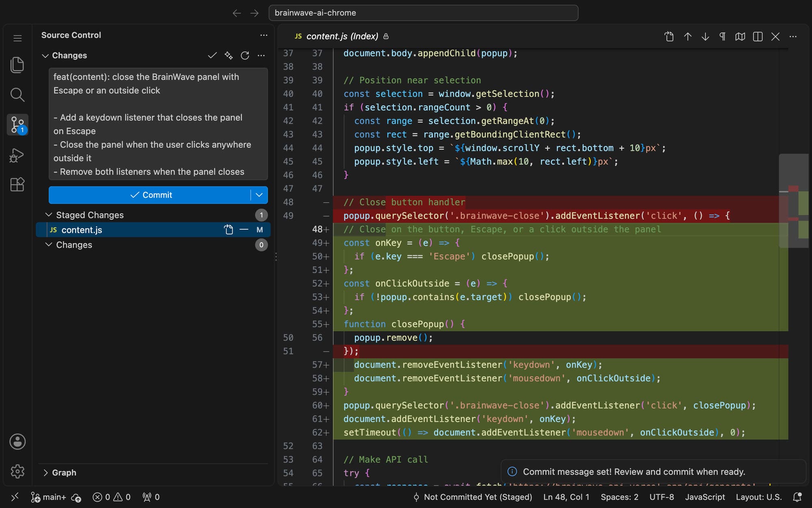Viewport: 812px width, 508px height.
Task: Show errors and warnings count
Action: [x=112, y=497]
